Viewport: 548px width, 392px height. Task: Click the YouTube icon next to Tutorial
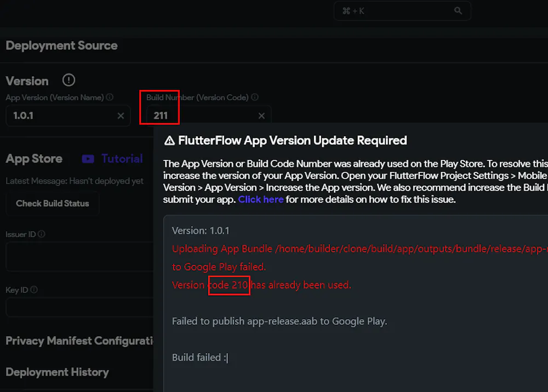[88, 159]
